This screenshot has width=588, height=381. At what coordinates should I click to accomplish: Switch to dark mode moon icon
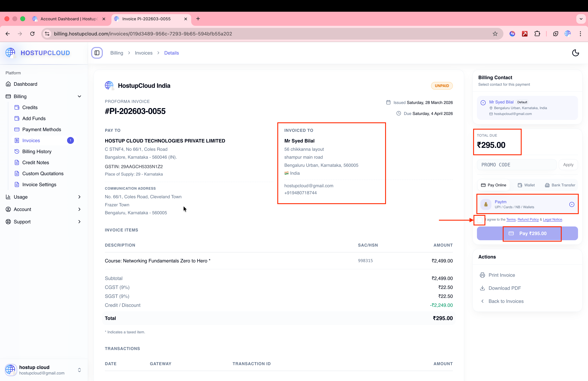coord(575,53)
